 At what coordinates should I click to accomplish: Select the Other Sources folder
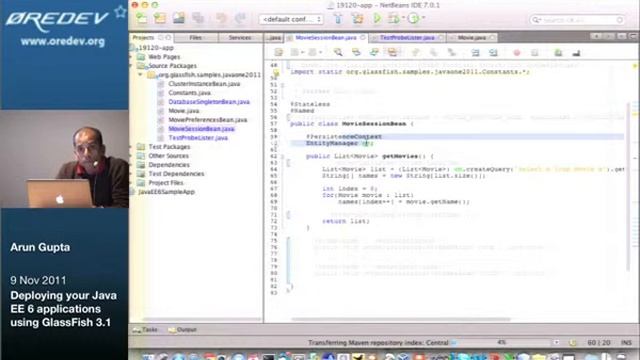point(168,156)
